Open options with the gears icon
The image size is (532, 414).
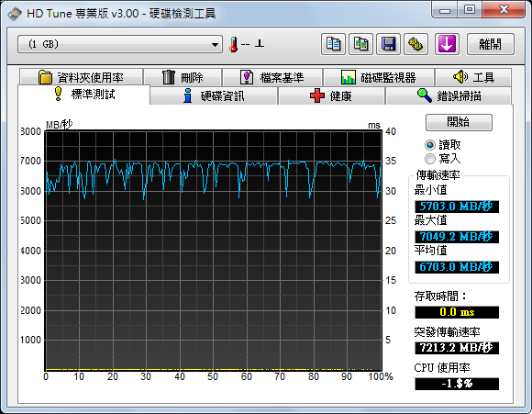(416, 44)
